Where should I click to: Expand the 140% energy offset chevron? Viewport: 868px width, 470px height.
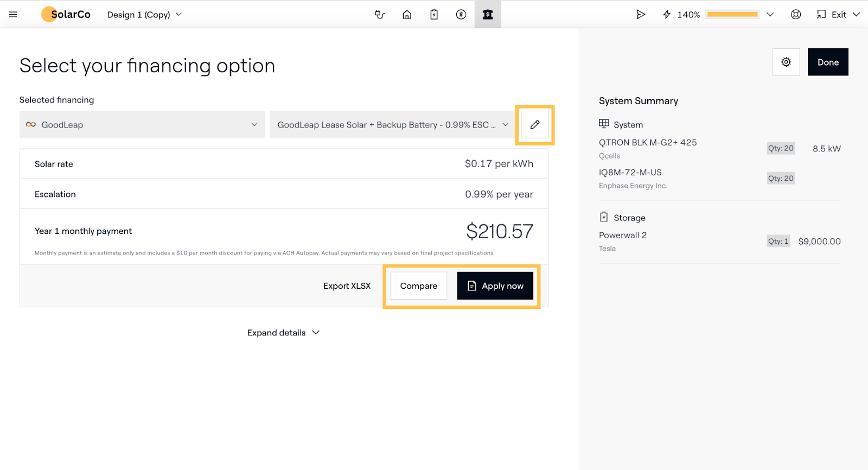(770, 15)
